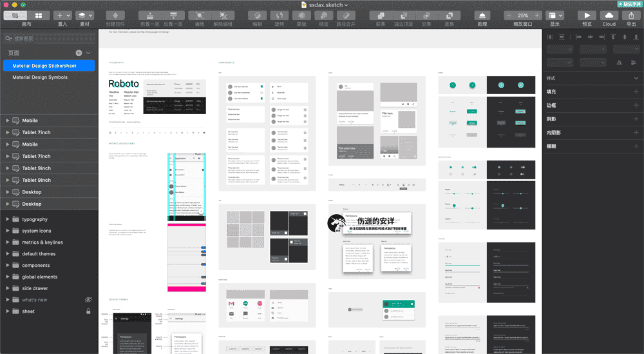Zoom out with minus beside 25%
Screen dimensions: 644x354
[x=509, y=15]
